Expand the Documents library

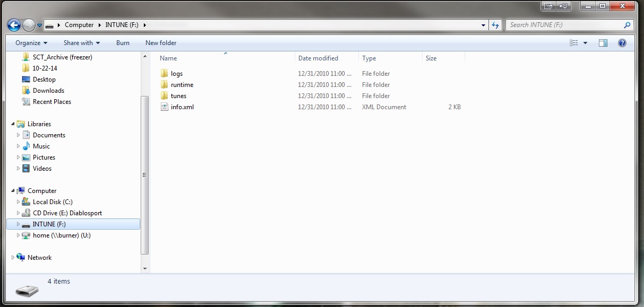point(18,135)
